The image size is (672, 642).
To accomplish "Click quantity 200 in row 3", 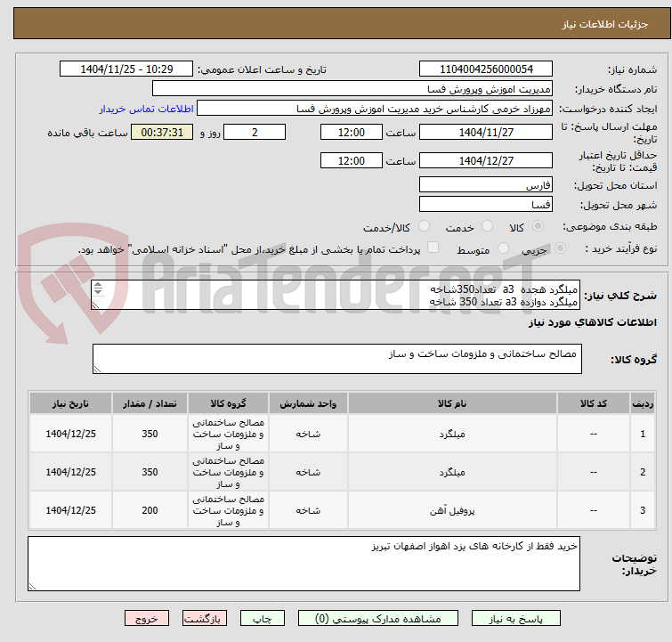I will [150, 510].
